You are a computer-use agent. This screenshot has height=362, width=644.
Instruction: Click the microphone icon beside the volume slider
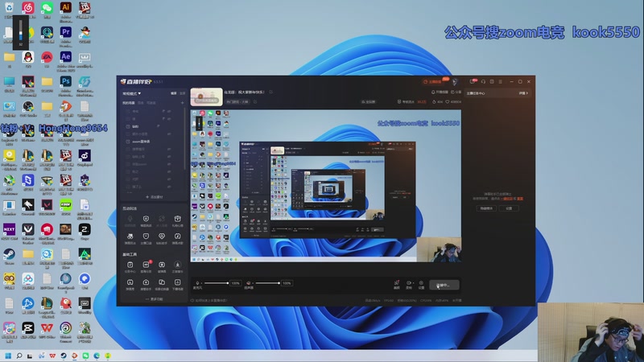tap(198, 283)
